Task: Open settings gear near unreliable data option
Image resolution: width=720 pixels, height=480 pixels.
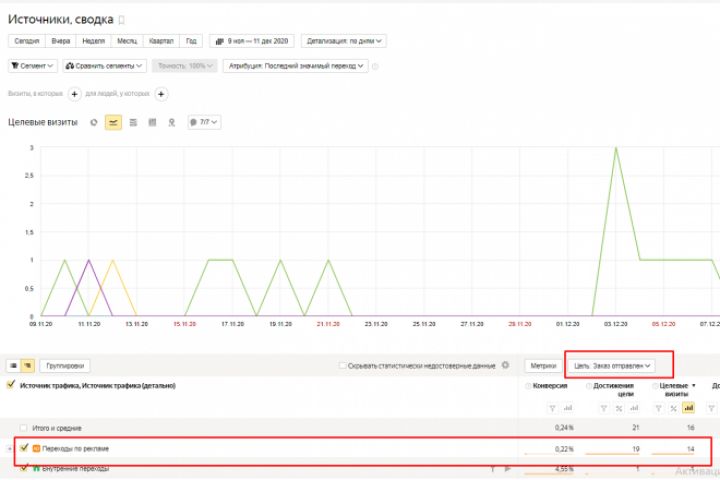Action: [x=506, y=366]
